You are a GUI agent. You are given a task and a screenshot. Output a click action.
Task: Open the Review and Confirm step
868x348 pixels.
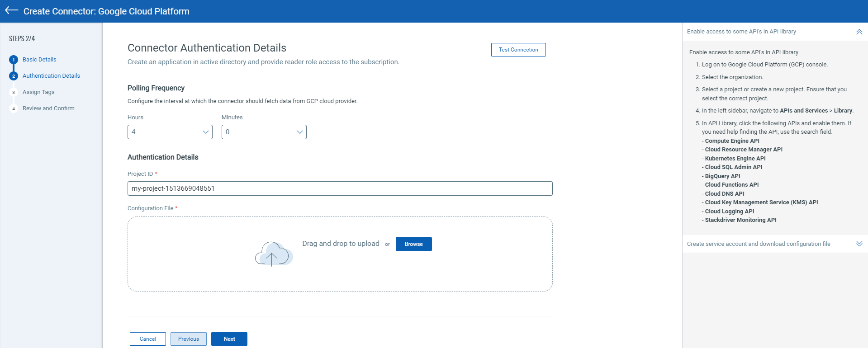(x=48, y=108)
